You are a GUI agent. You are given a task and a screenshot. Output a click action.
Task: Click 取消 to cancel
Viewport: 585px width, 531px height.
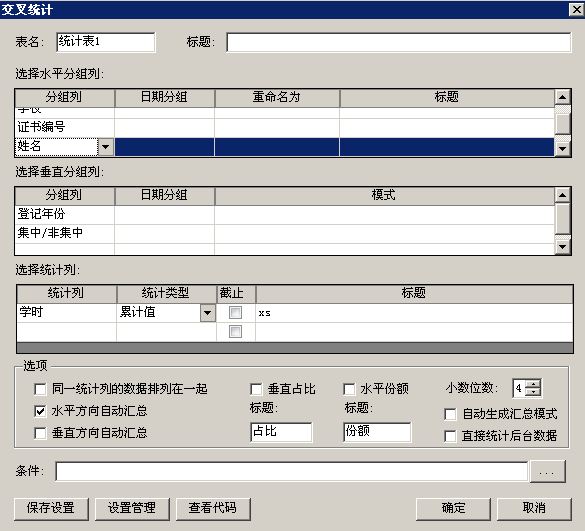534,509
